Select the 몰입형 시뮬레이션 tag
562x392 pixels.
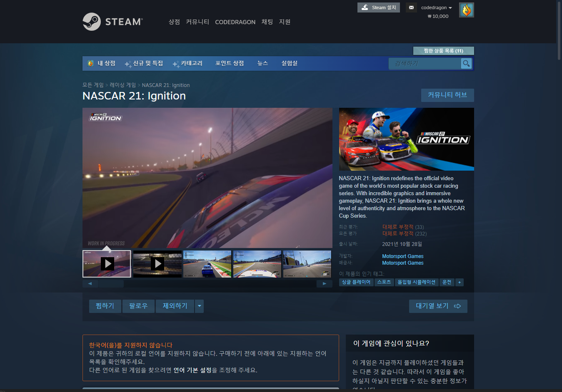coord(417,282)
